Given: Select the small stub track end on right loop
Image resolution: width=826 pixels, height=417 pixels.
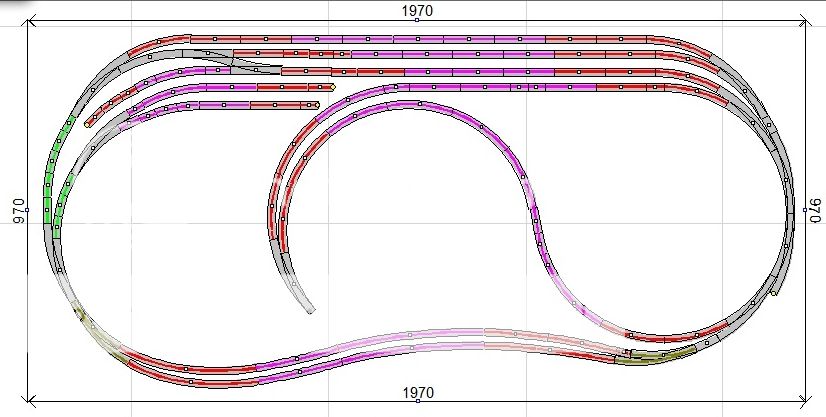Looking at the screenshot, I should [x=776, y=293].
